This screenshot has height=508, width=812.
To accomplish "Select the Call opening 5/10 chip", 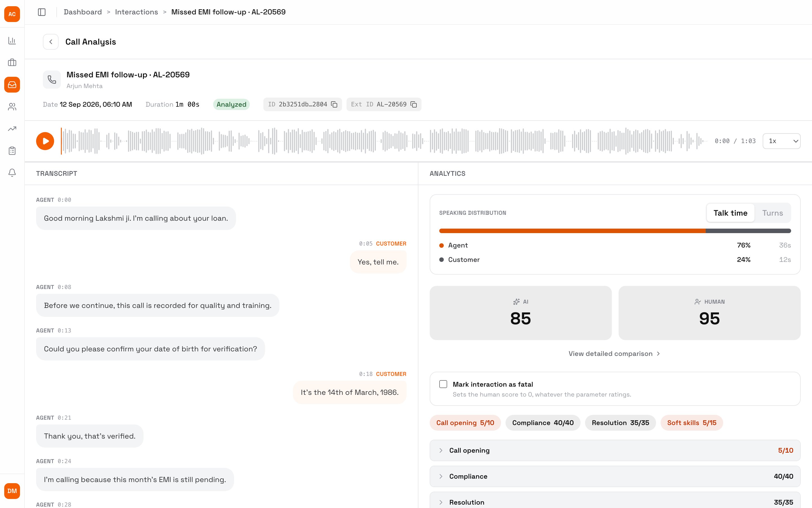I will (x=465, y=423).
